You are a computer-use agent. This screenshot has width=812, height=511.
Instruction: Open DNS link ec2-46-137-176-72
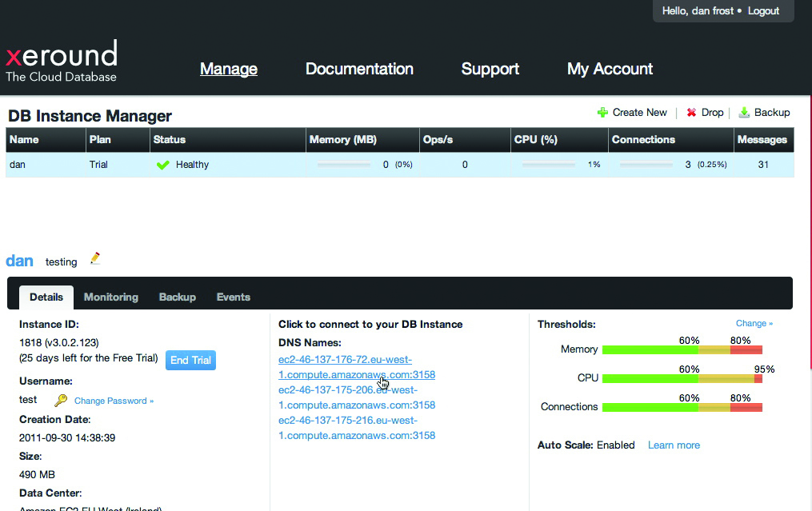[x=357, y=367]
